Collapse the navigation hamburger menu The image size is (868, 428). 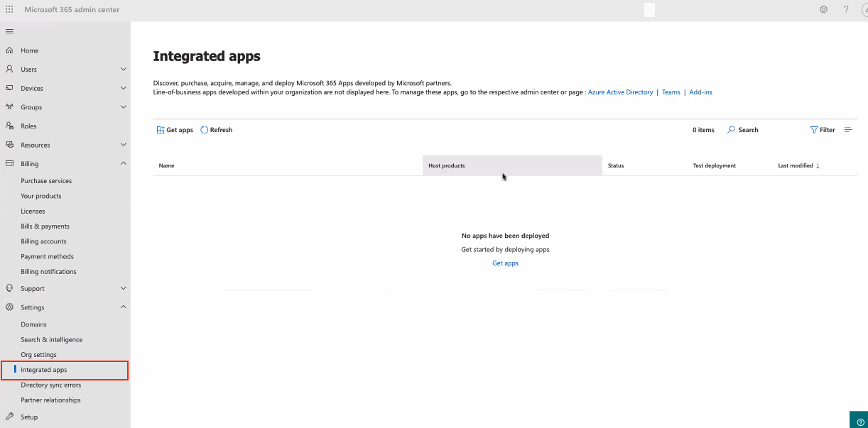pyautogui.click(x=9, y=31)
